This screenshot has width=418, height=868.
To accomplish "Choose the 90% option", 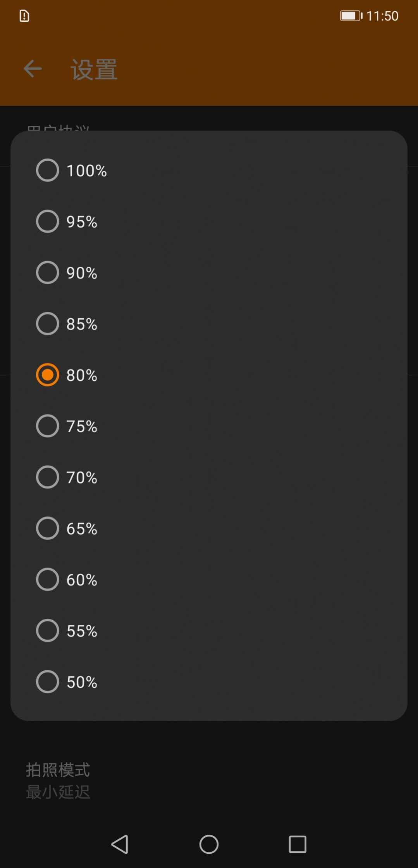I will [48, 273].
